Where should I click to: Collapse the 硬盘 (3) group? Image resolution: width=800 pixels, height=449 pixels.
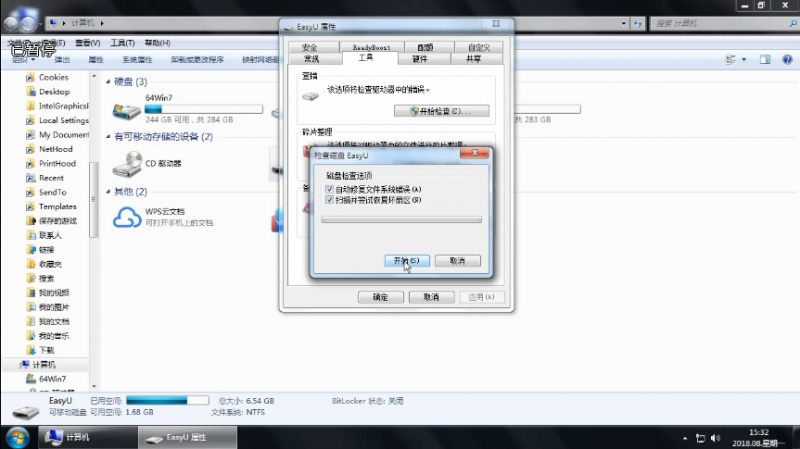[108, 82]
